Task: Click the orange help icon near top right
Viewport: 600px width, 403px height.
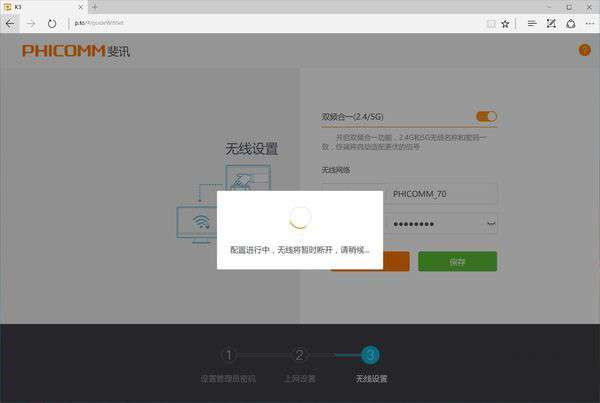Action: (584, 50)
